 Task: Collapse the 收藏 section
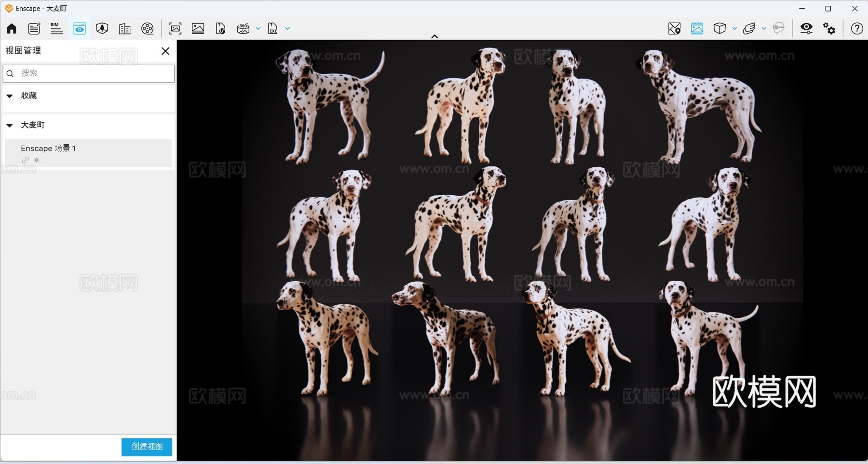click(x=9, y=96)
